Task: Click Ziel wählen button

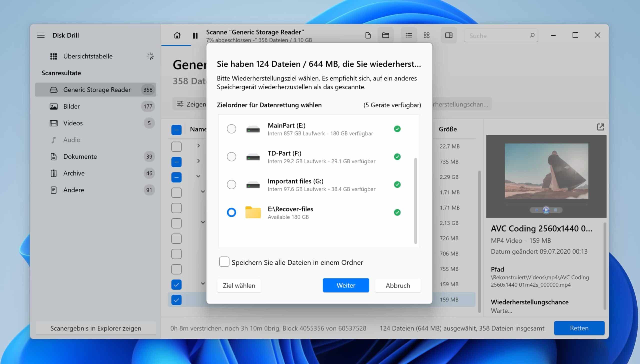Action: (239, 285)
